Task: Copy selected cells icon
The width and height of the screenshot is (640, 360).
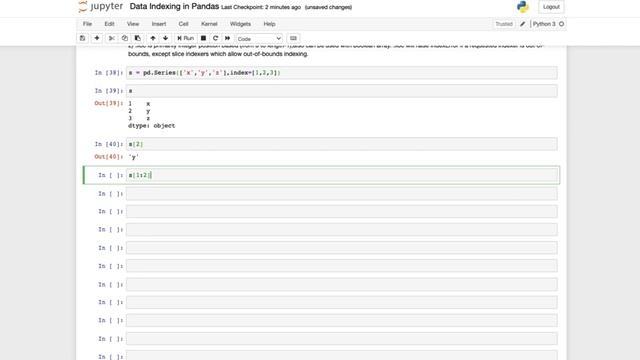Action: (x=124, y=38)
